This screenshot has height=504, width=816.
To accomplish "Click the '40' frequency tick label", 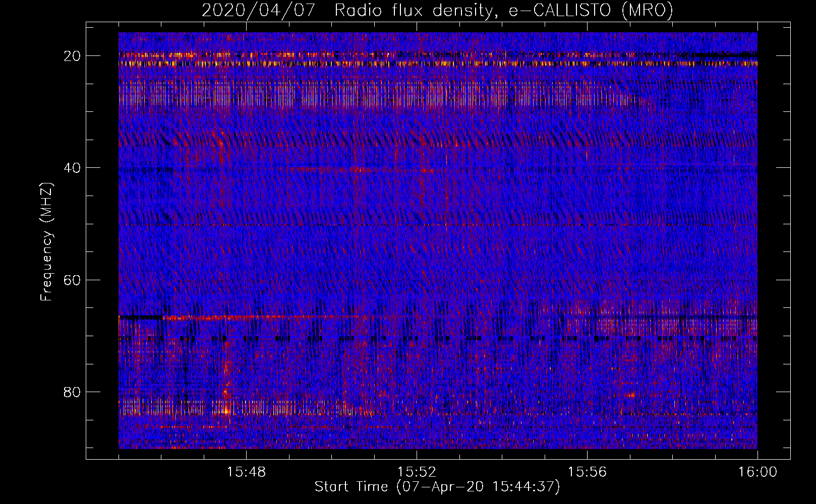I will click(72, 168).
